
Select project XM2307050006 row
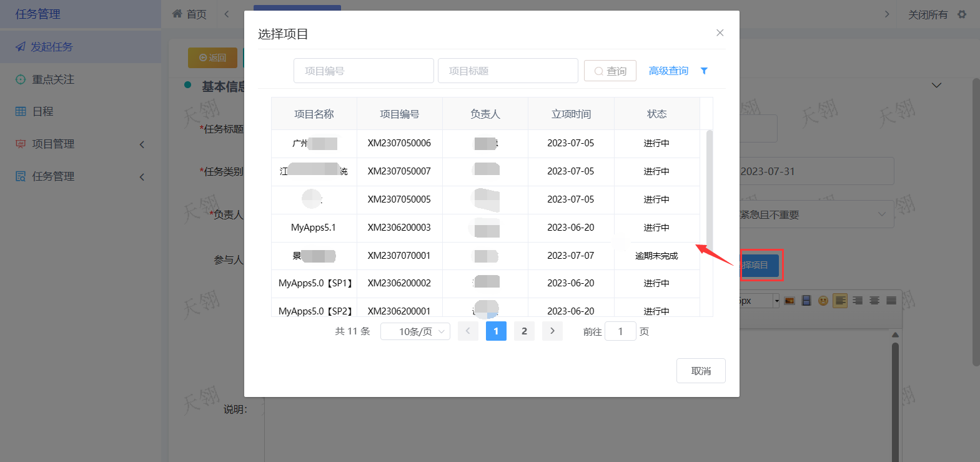(x=399, y=143)
